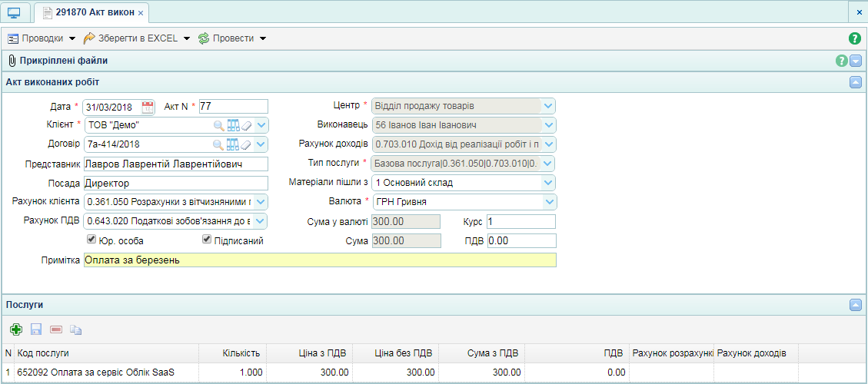The height and width of the screenshot is (384, 868).
Task: Open the Рахунок ПДВ dropdown
Action: tap(261, 221)
